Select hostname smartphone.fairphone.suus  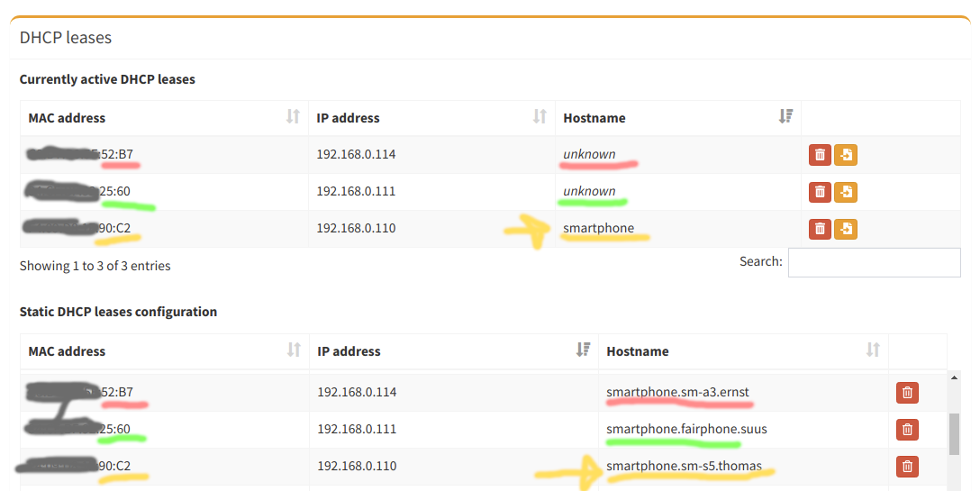coord(686,429)
